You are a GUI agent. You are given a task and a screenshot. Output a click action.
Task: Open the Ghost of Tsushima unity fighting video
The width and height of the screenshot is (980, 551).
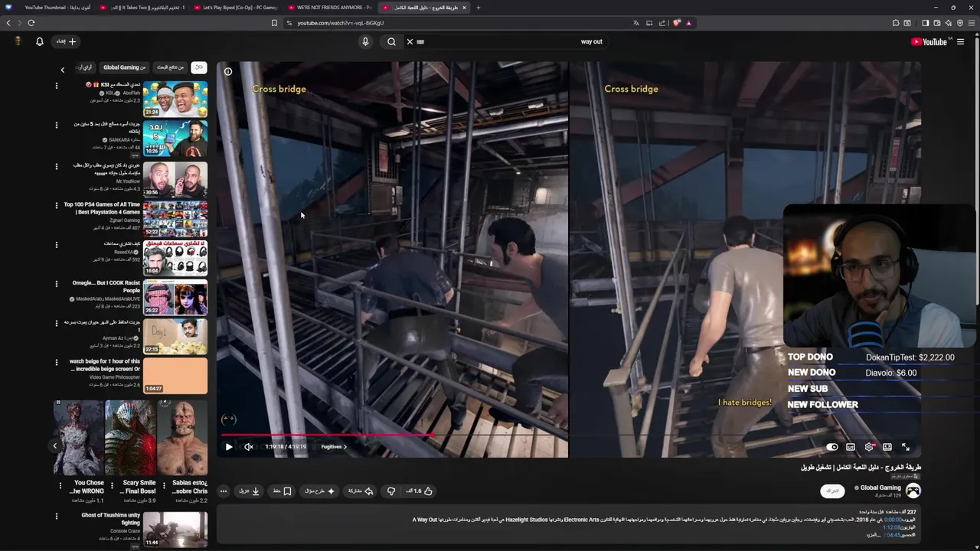click(x=175, y=529)
